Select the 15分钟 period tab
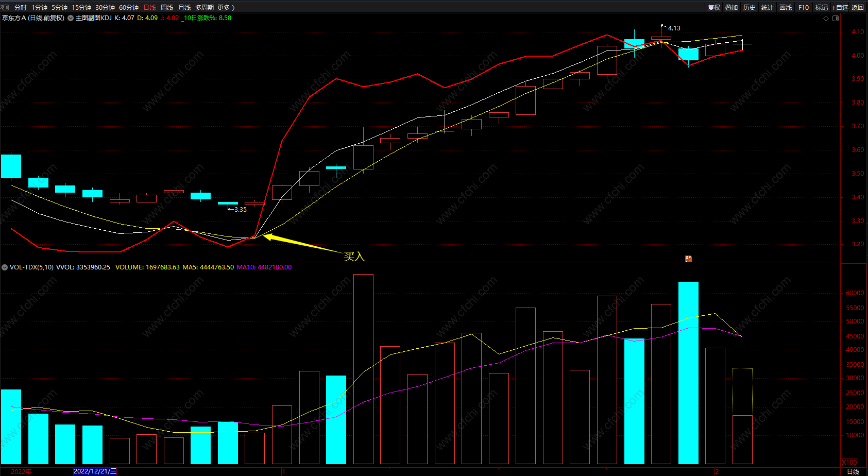 tap(81, 7)
